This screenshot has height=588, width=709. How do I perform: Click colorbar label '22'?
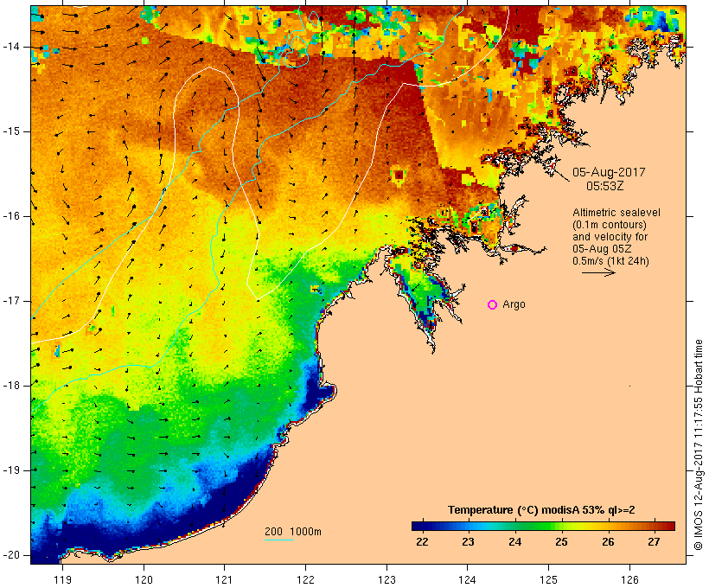(x=422, y=542)
